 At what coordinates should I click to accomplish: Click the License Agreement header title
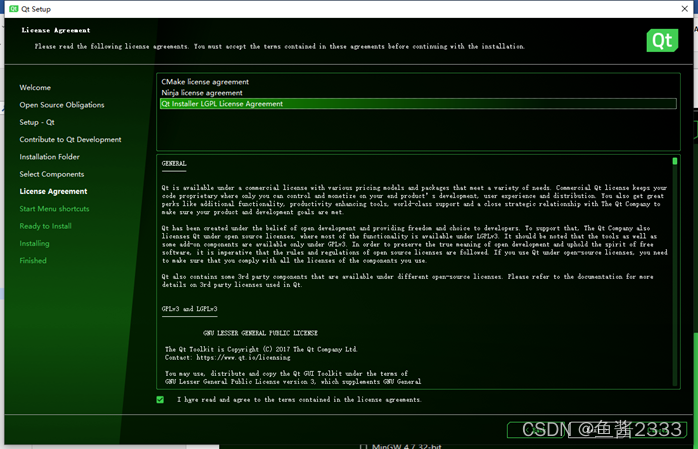point(56,30)
